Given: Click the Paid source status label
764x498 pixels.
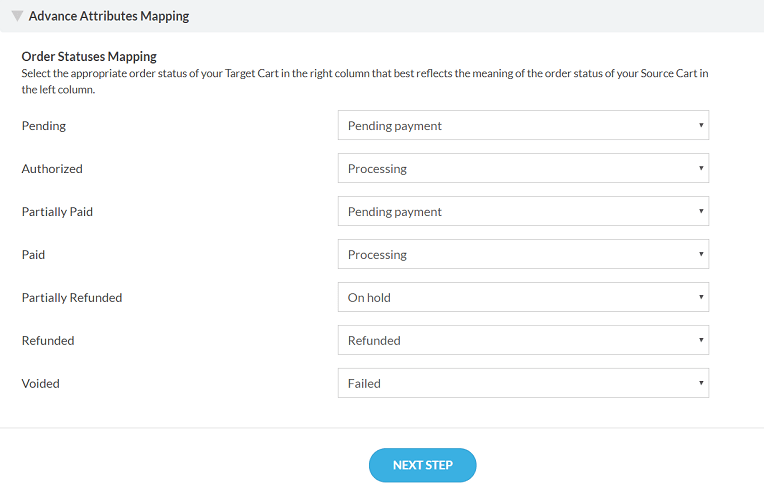Looking at the screenshot, I should [x=34, y=255].
